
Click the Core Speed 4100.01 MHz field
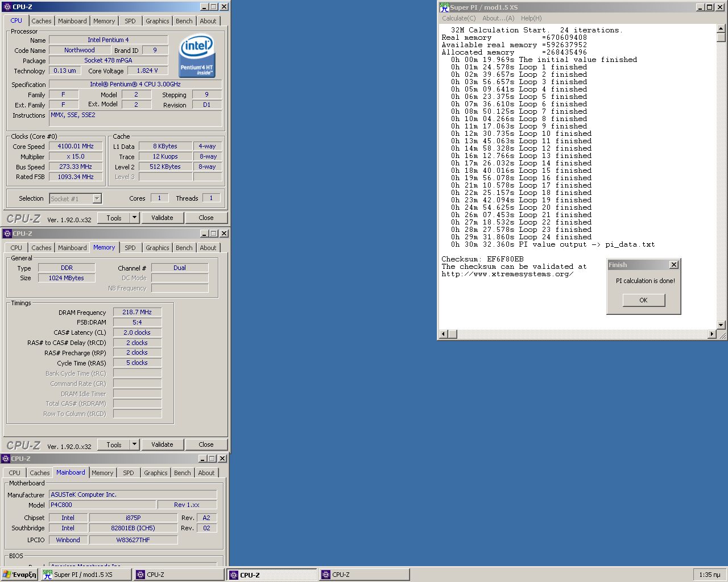pos(76,146)
